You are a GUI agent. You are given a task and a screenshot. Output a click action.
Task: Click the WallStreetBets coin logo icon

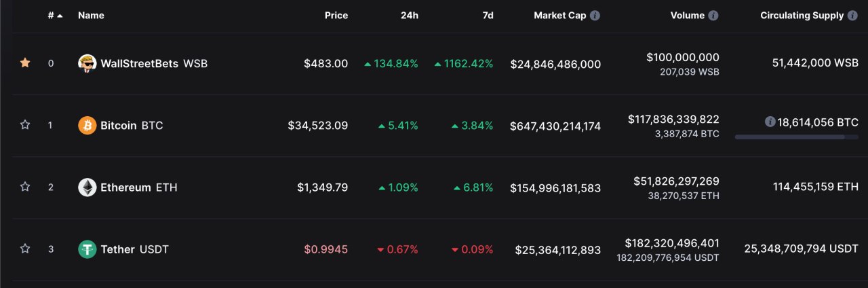[x=87, y=64]
